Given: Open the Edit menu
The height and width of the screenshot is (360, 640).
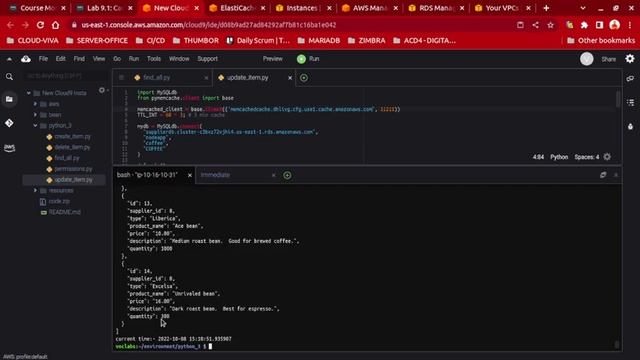Looking at the screenshot, I should pos(60,59).
